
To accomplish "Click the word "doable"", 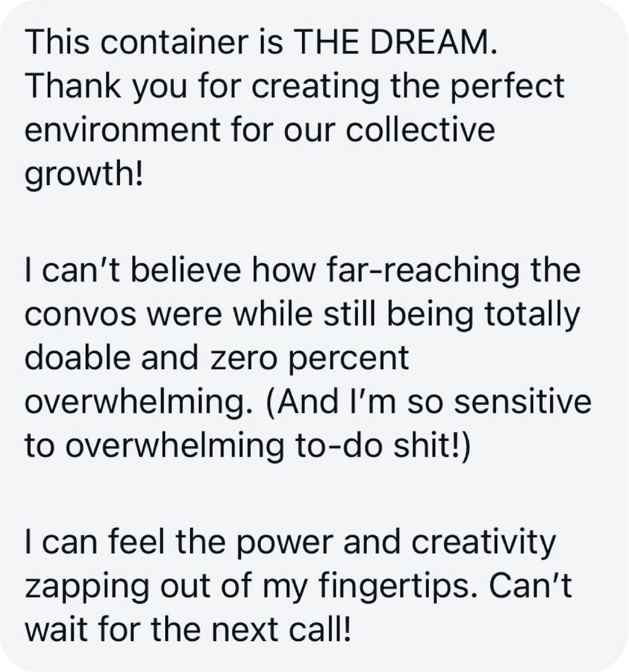I will click(x=77, y=357).
